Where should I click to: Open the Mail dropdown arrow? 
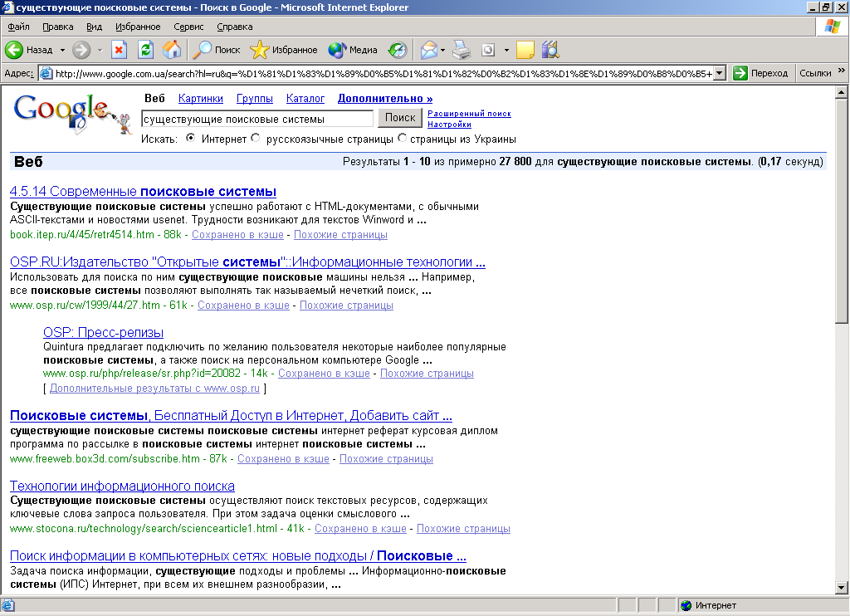pyautogui.click(x=443, y=50)
